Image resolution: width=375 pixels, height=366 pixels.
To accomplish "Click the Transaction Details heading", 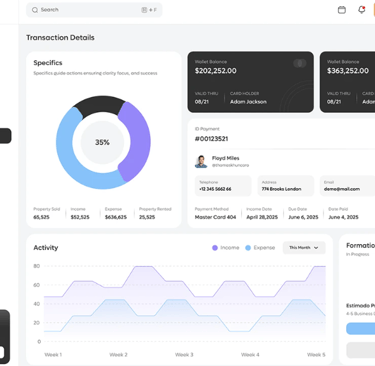I will tap(60, 37).
